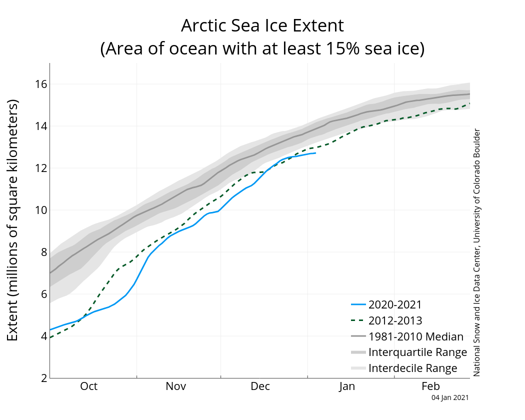
Task: Click the 04 Jan 2021 date stamp
Action: click(450, 398)
